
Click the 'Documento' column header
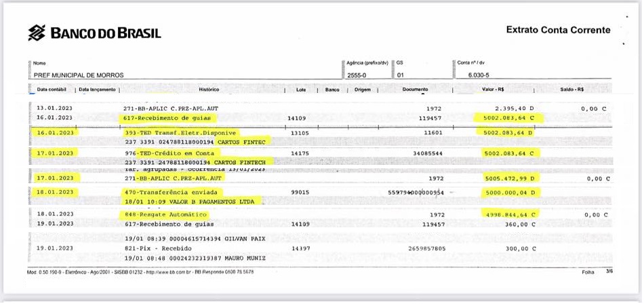416,90
